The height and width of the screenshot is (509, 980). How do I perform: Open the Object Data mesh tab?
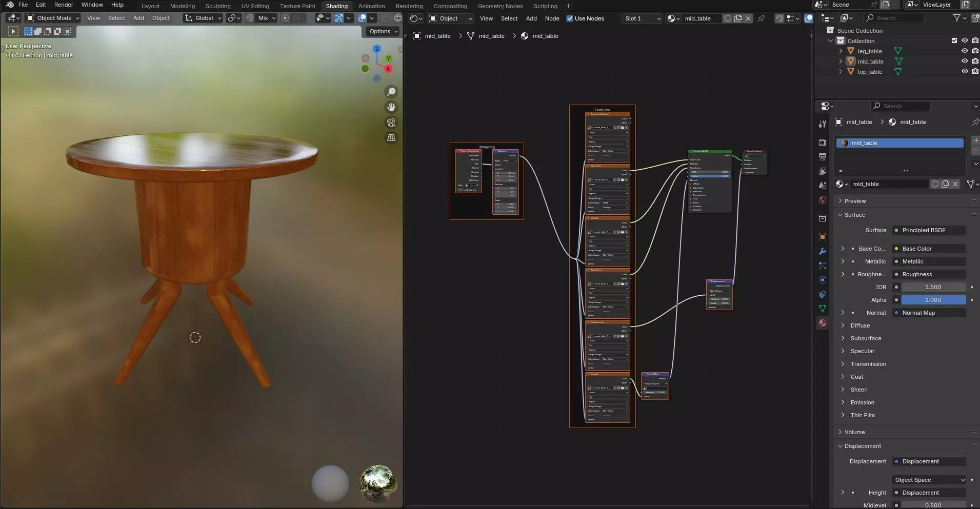click(823, 309)
